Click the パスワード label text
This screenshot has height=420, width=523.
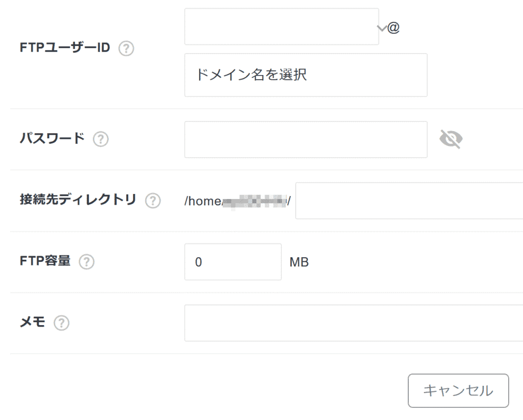(x=52, y=138)
